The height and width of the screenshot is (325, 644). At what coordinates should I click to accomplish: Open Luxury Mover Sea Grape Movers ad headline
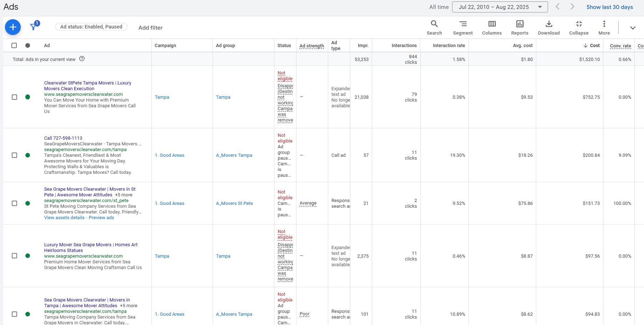[91, 247]
